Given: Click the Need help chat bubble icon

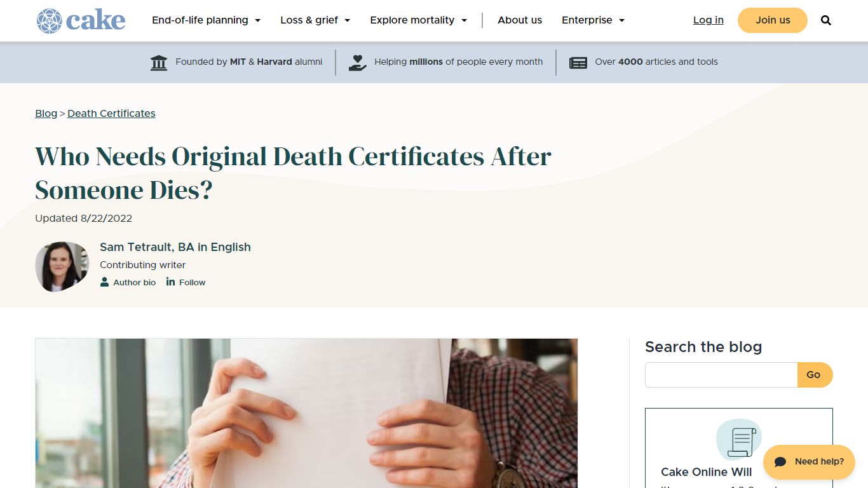Looking at the screenshot, I should tap(781, 462).
